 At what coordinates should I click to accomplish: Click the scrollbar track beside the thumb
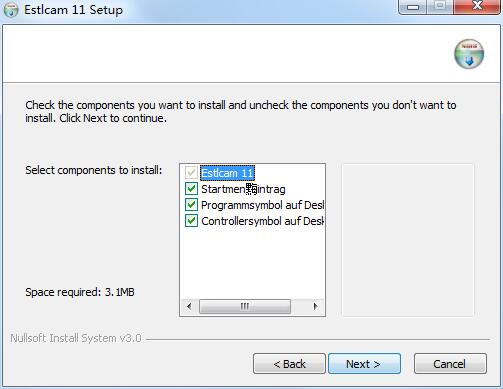pyautogui.click(x=299, y=306)
